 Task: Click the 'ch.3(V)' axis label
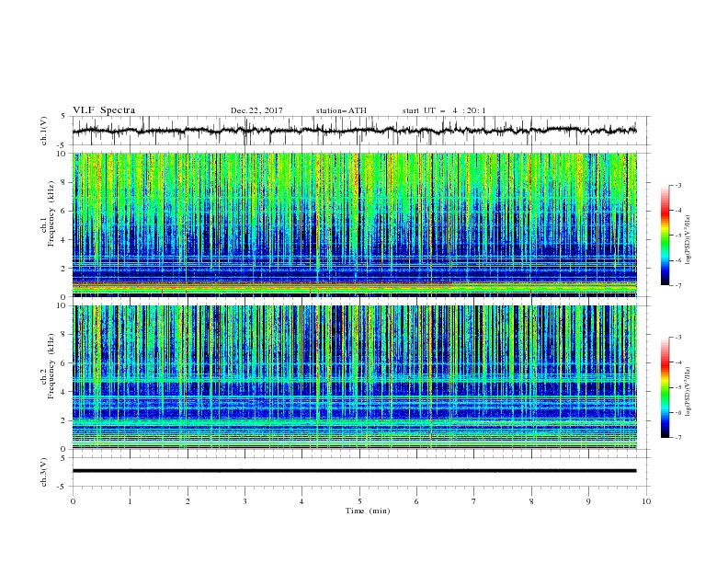click(x=44, y=472)
